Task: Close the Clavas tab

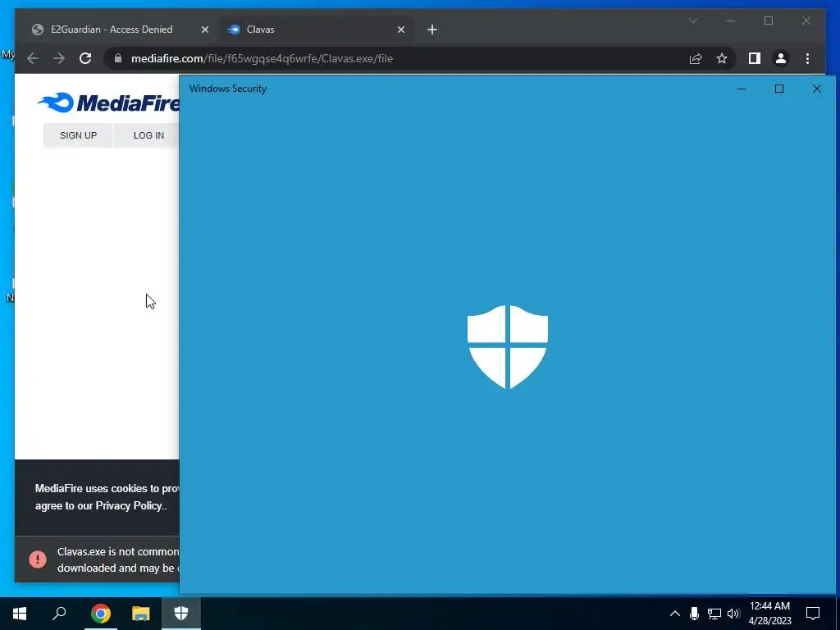Action: [x=400, y=30]
